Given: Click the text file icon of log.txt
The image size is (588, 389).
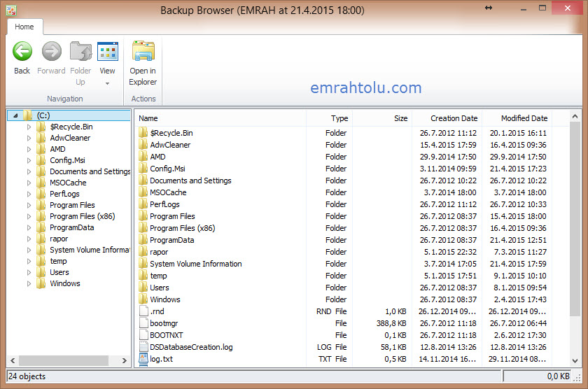Looking at the screenshot, I should pyautogui.click(x=143, y=359).
